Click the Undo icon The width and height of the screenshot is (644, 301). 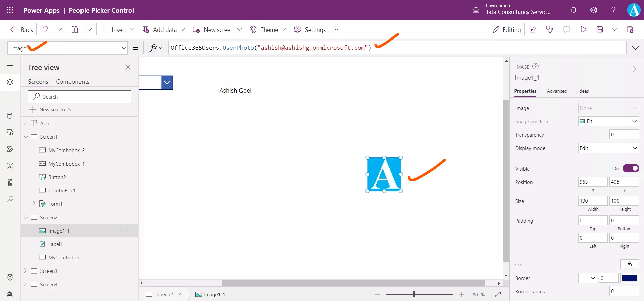(45, 29)
